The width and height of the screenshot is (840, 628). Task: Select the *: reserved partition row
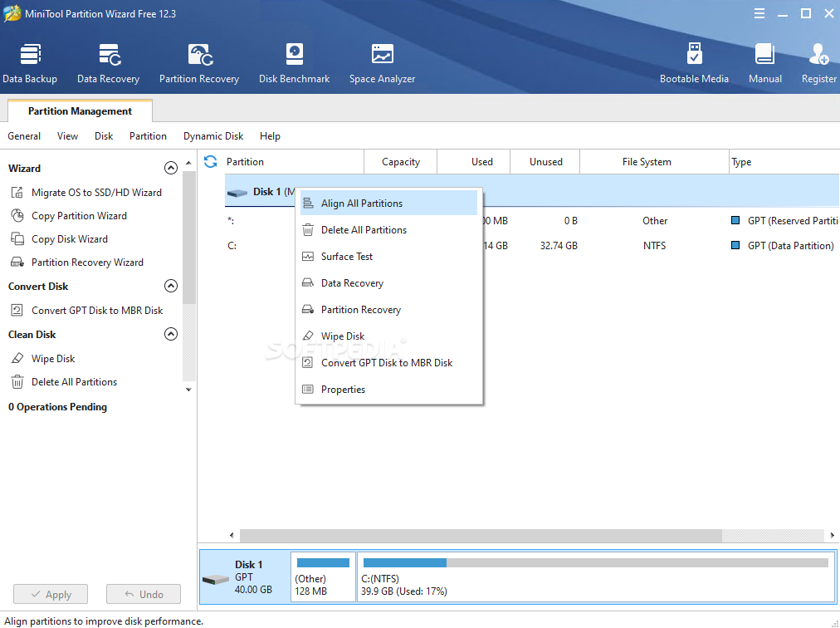tap(531, 220)
